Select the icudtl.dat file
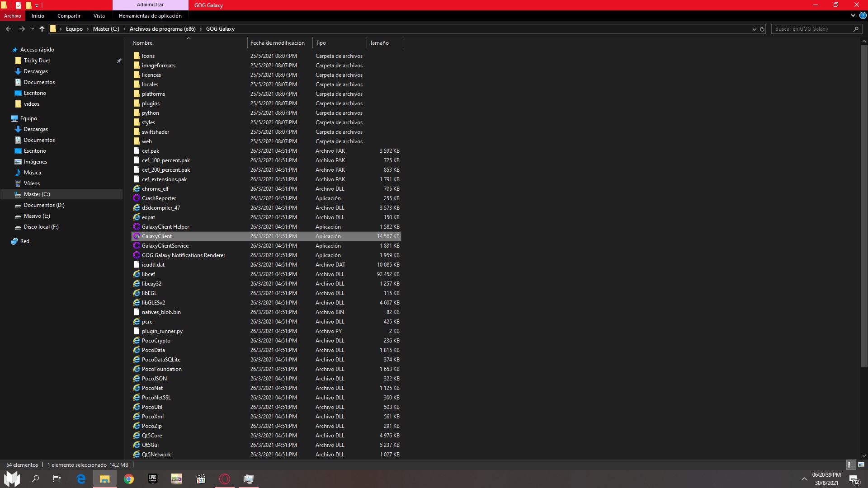Screen dimensions: 868x488 (x=153, y=265)
